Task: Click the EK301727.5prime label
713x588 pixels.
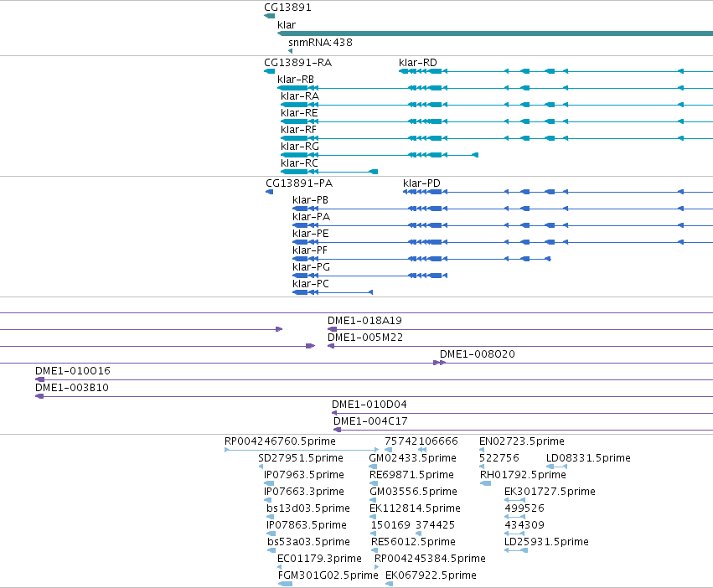Action: 550,492
